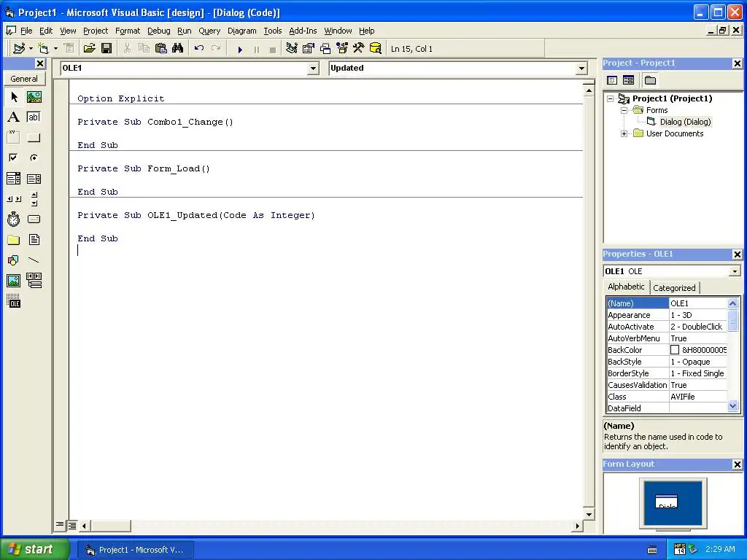Select the Shape control in the toolbox
Screen dimensions: 747x560
tap(14, 260)
